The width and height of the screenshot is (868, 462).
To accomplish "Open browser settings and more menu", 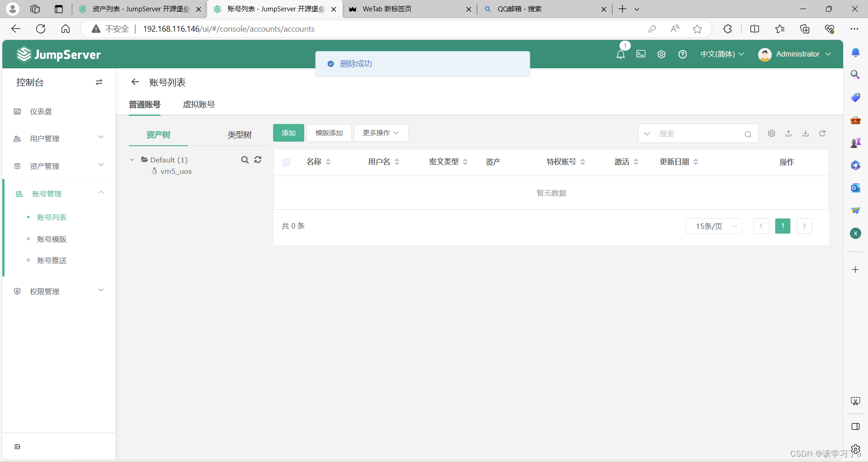I will (x=854, y=29).
